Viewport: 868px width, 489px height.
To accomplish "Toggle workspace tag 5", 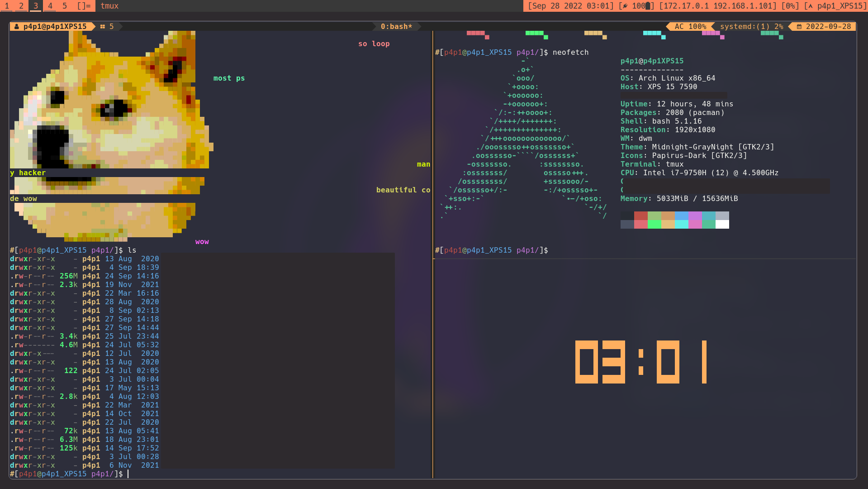I will (64, 6).
